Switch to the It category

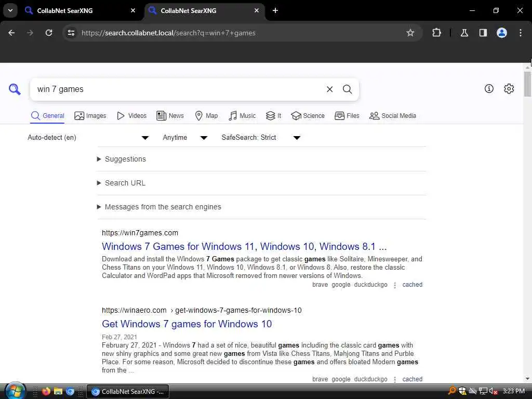click(x=273, y=116)
